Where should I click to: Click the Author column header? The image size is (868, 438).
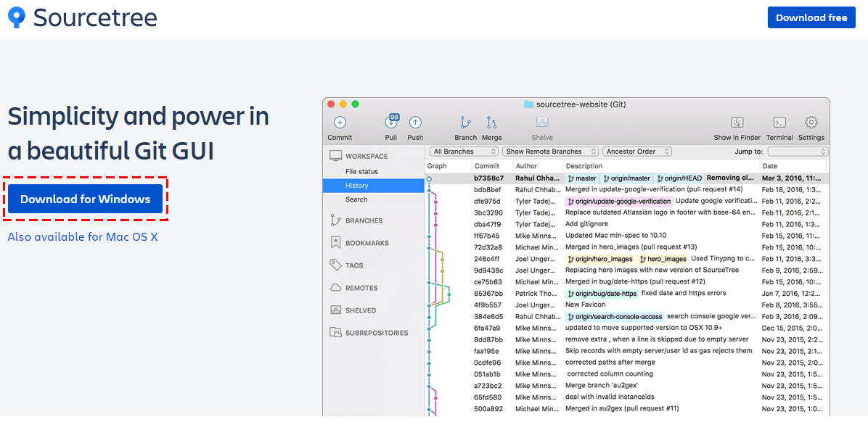526,166
